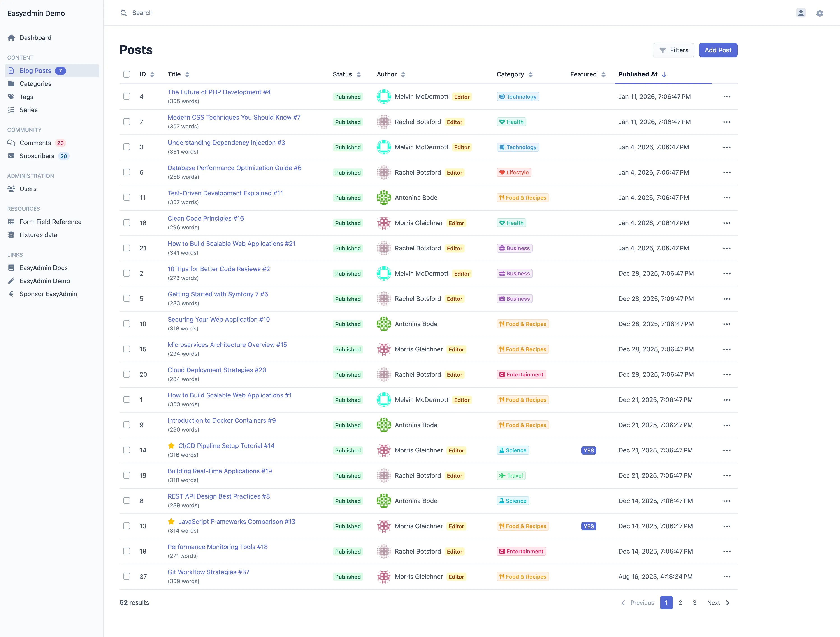Click the search magnifier icon
The width and height of the screenshot is (840, 637).
(x=123, y=13)
